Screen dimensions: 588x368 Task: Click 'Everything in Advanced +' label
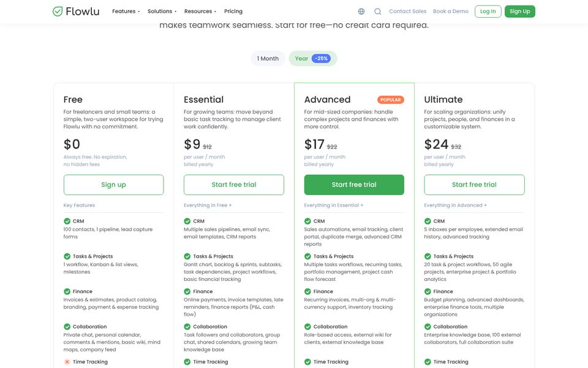click(x=456, y=205)
